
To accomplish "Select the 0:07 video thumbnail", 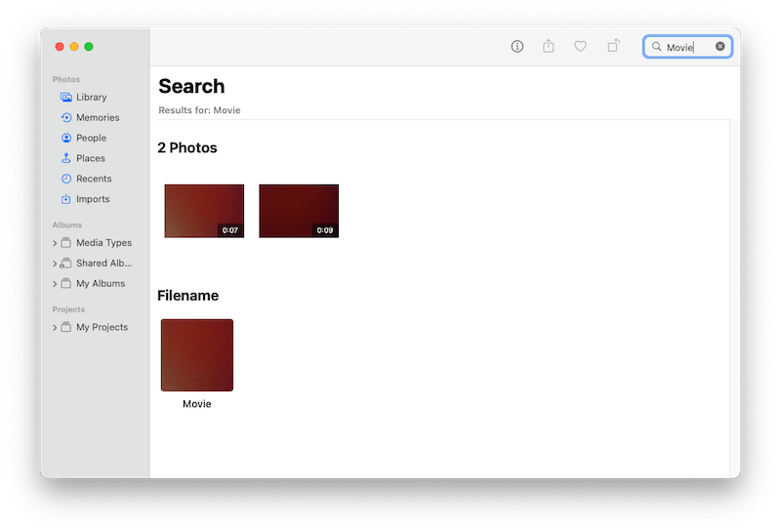I will coord(204,211).
